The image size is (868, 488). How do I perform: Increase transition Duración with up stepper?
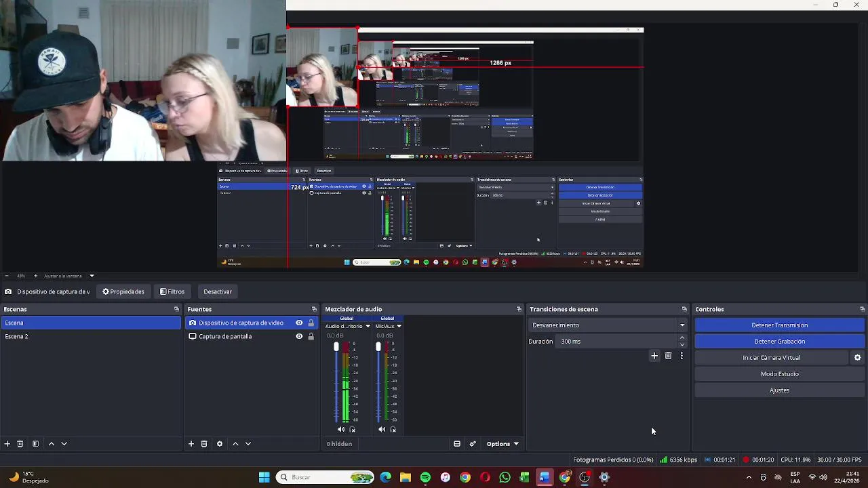(682, 338)
